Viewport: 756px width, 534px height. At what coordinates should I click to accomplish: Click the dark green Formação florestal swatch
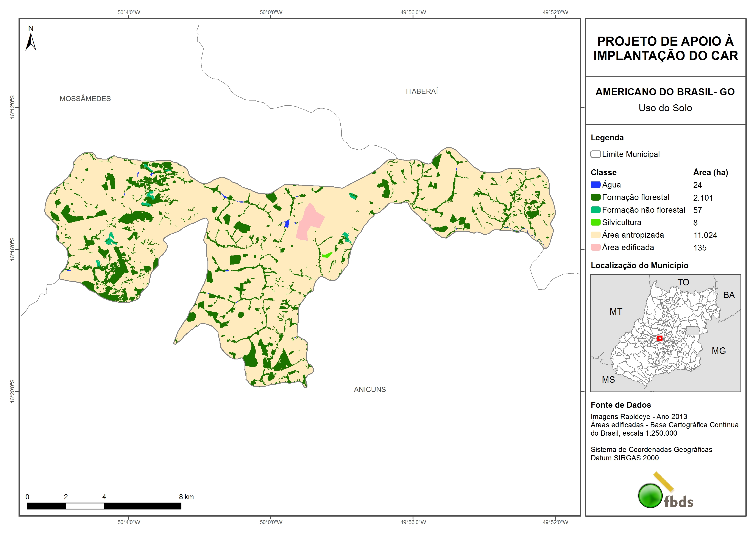click(x=595, y=197)
